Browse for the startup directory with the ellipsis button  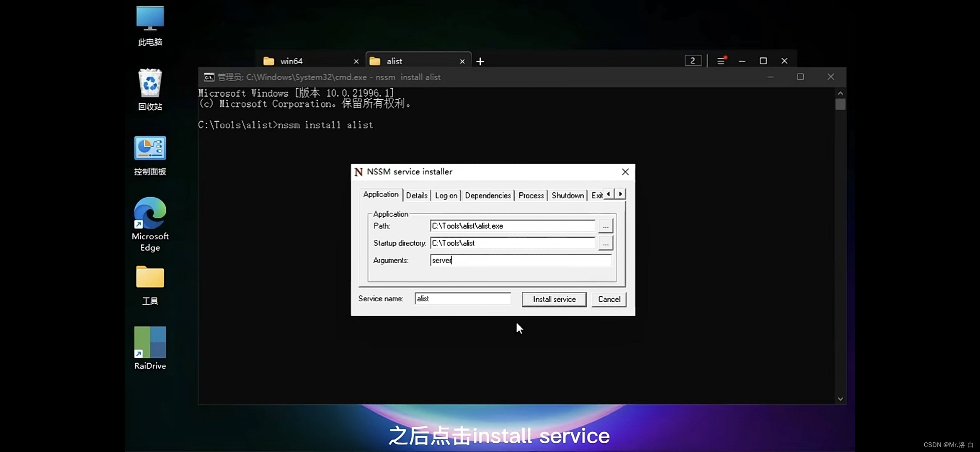pyautogui.click(x=605, y=243)
